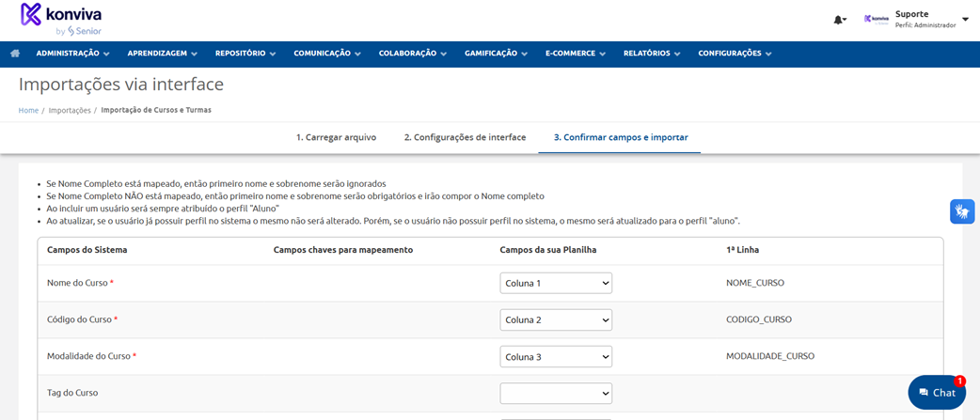Switch to Carregar arquivo tab
This screenshot has width=980, height=420.
click(x=336, y=137)
